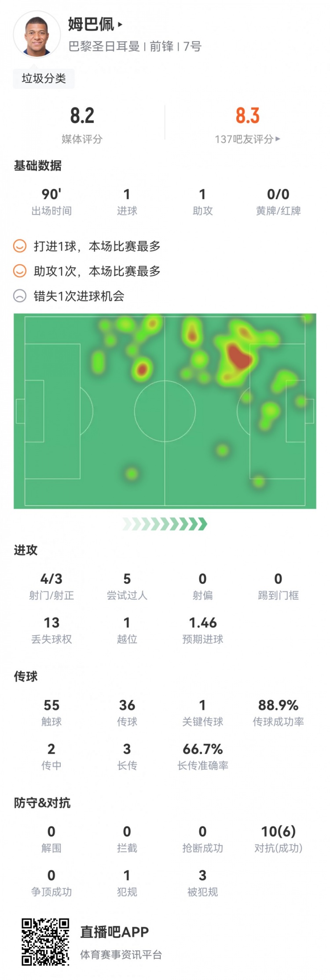Expand the arrow next to 137吧友评分
This screenshot has height=980, width=330.
tap(278, 139)
